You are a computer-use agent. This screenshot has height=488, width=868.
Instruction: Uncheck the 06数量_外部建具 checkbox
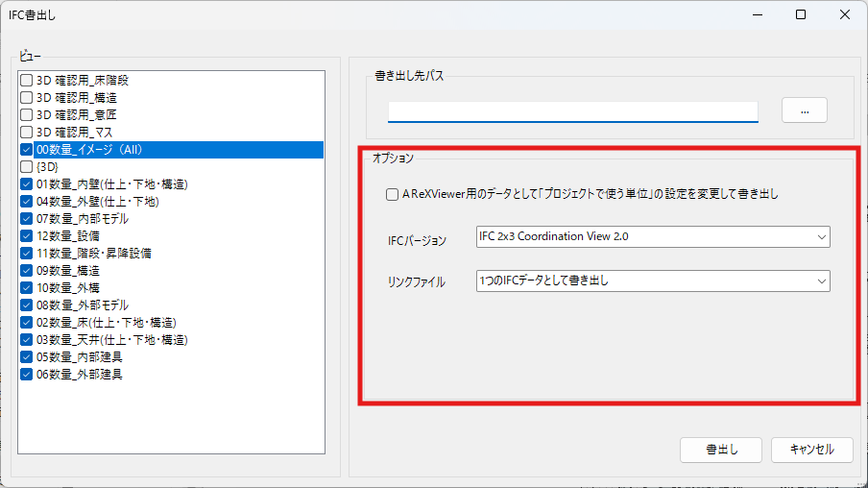point(27,375)
